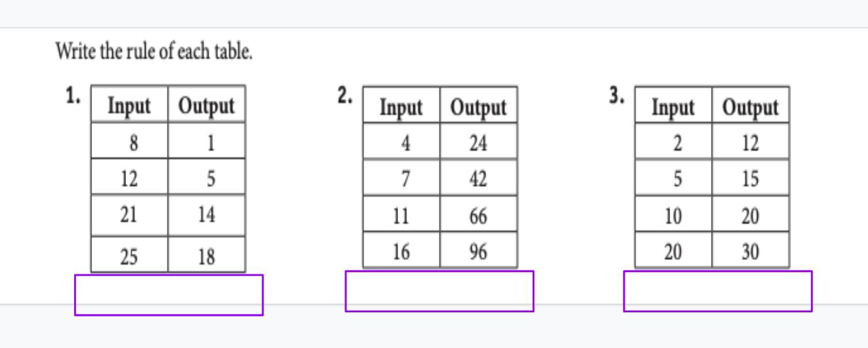Click the answer box under table 1
Image resolution: width=868 pixels, height=348 pixels.
point(169,295)
